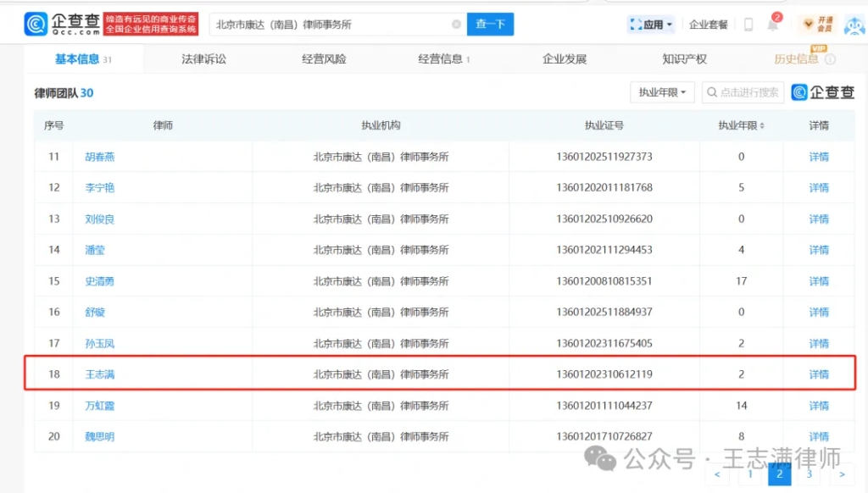Click 详情 for the highlighted row 18
The height and width of the screenshot is (493, 868).
pyautogui.click(x=817, y=374)
